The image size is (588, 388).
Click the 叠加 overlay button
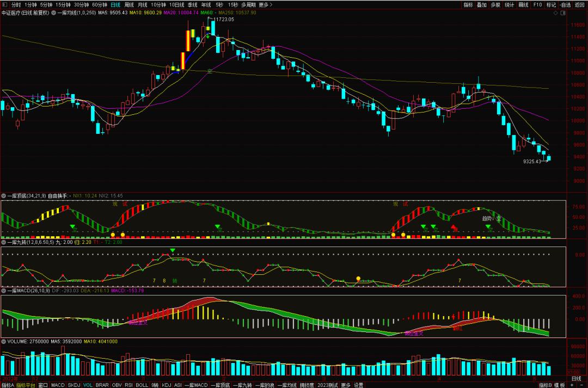coord(482,4)
